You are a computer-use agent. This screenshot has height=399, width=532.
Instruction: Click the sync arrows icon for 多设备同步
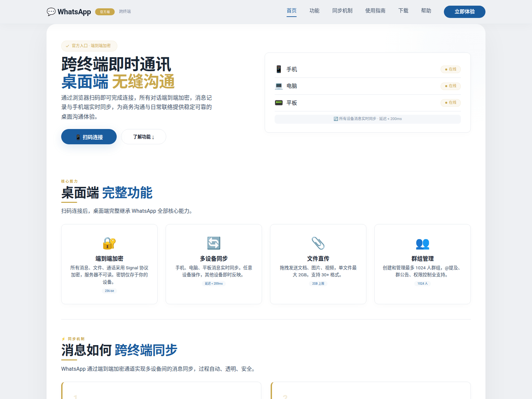pyautogui.click(x=214, y=243)
